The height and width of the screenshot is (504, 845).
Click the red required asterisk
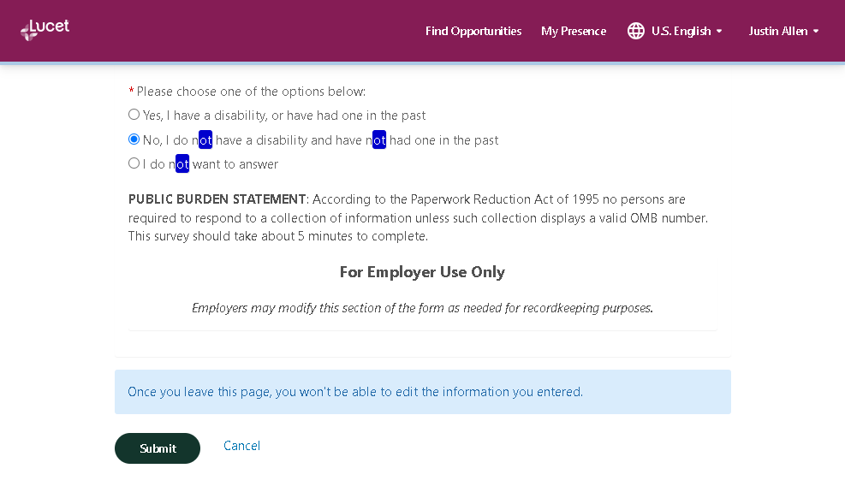(131, 92)
